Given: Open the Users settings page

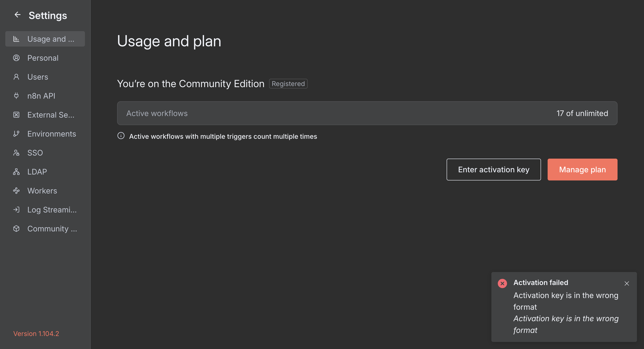Looking at the screenshot, I should tap(38, 77).
